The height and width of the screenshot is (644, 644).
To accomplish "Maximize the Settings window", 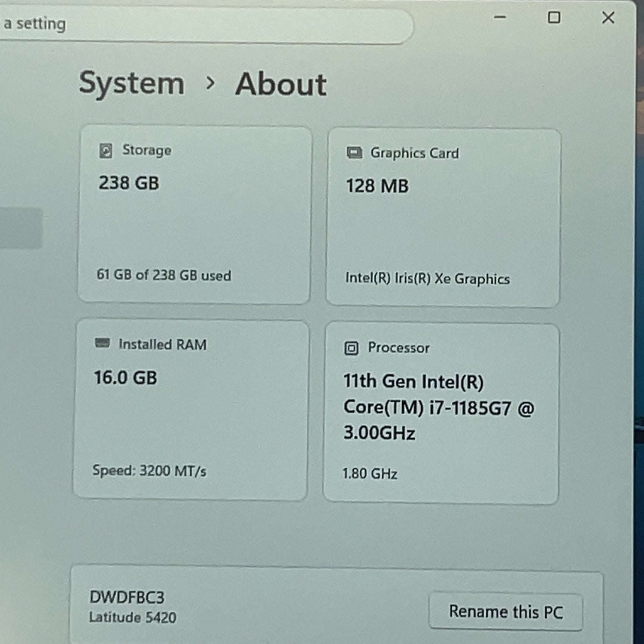I will [x=554, y=18].
